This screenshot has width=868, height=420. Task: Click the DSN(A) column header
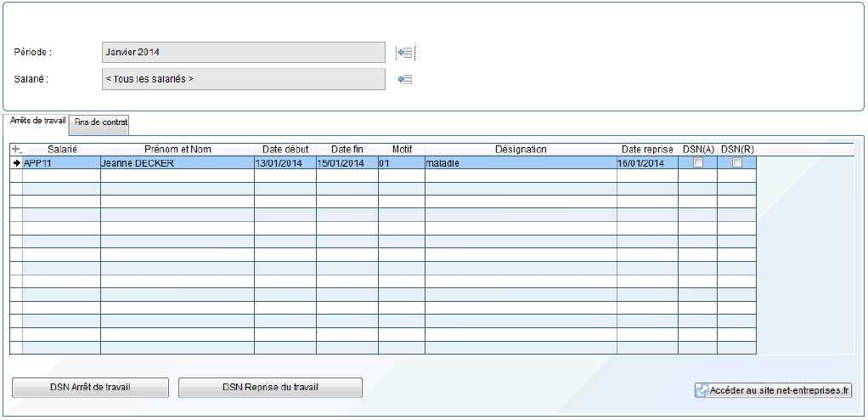click(698, 150)
